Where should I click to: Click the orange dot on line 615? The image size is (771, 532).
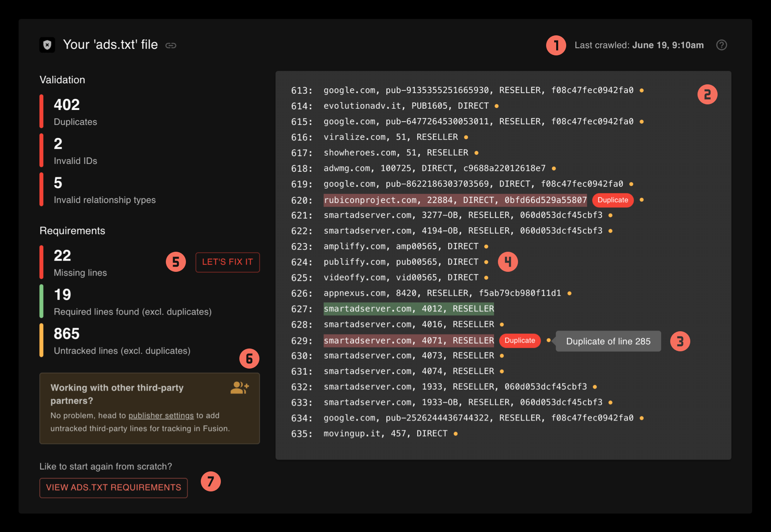tap(642, 122)
